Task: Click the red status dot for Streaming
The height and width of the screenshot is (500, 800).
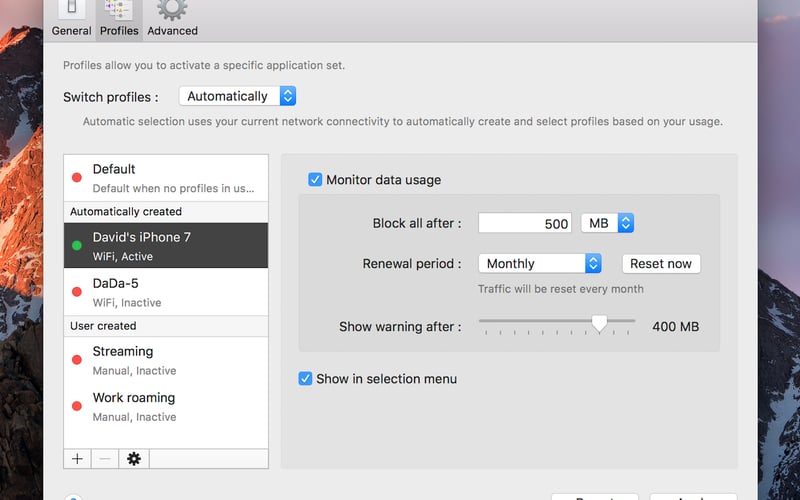Action: pos(77,360)
